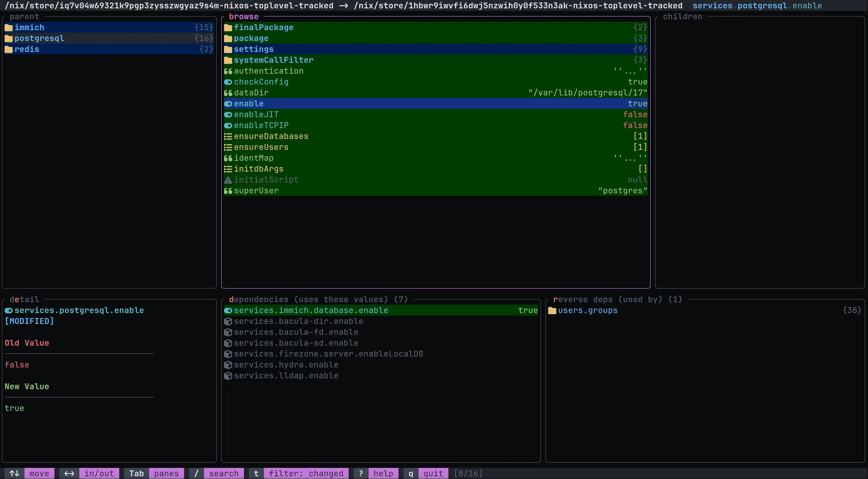The image size is (868, 479).
Task: Click the warning icon next to initialScript
Action: click(x=228, y=180)
